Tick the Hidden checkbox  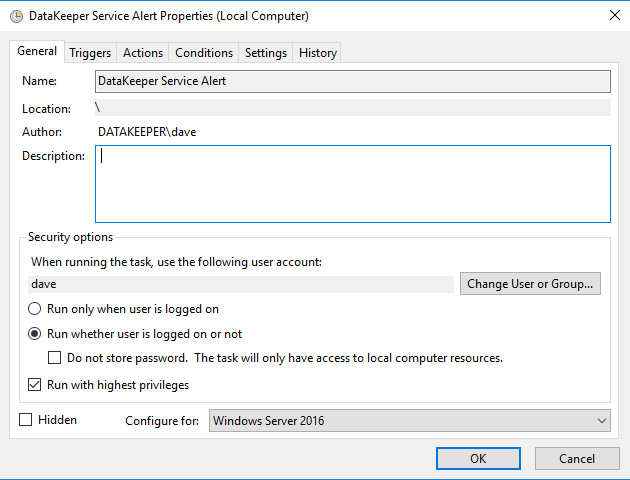click(26, 420)
